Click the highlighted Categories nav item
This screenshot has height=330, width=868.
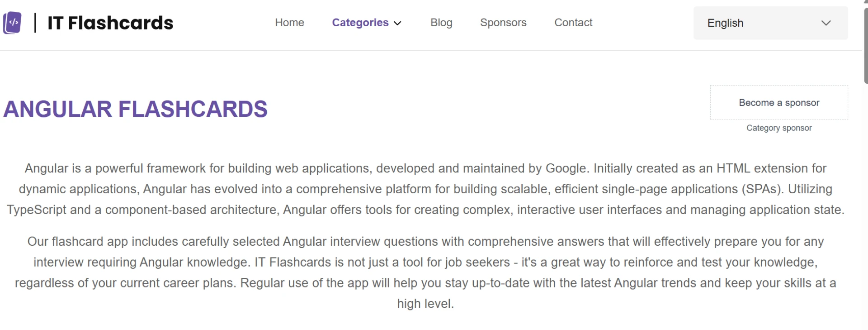(360, 23)
